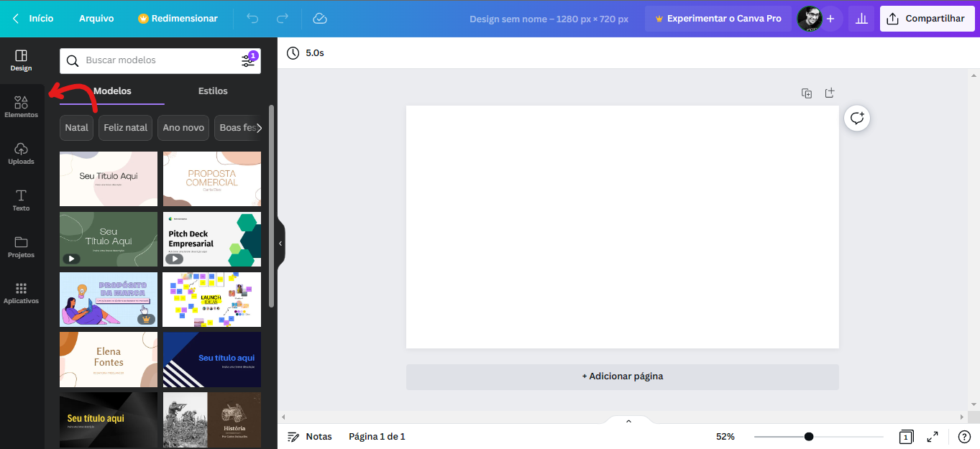Screen dimensions: 980x449
Task: Collapse the side panel handle
Action: (x=280, y=244)
